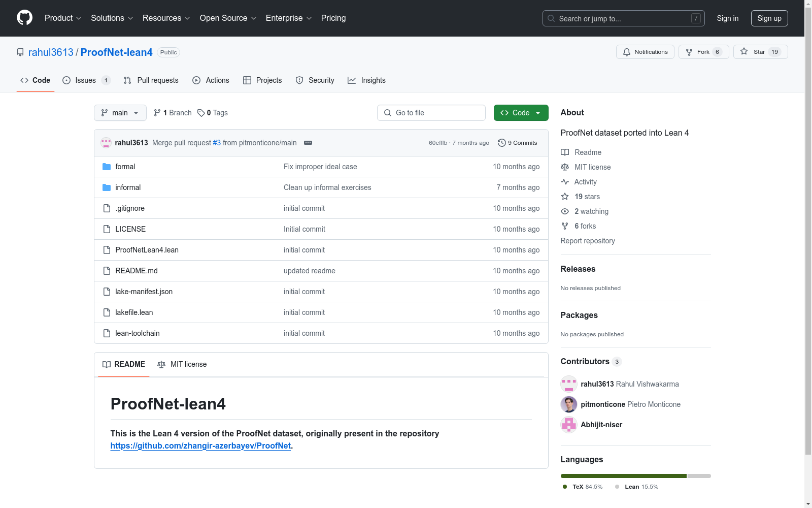View the 0 Tags link
812x508 pixels.
(213, 113)
